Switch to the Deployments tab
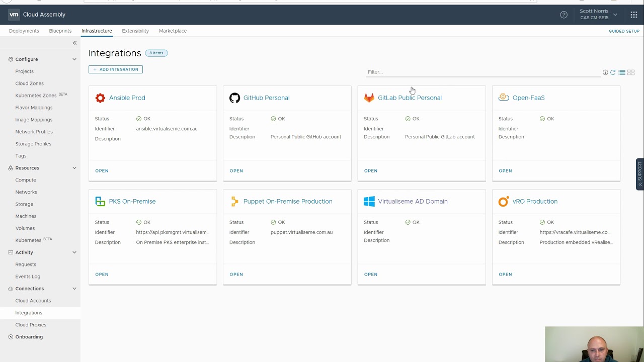Image resolution: width=644 pixels, height=362 pixels. (24, 31)
